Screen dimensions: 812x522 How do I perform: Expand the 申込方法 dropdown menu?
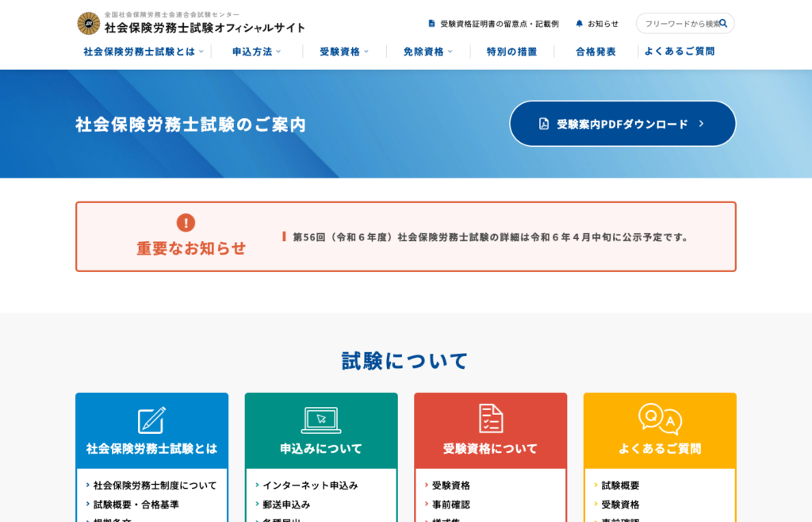point(256,52)
